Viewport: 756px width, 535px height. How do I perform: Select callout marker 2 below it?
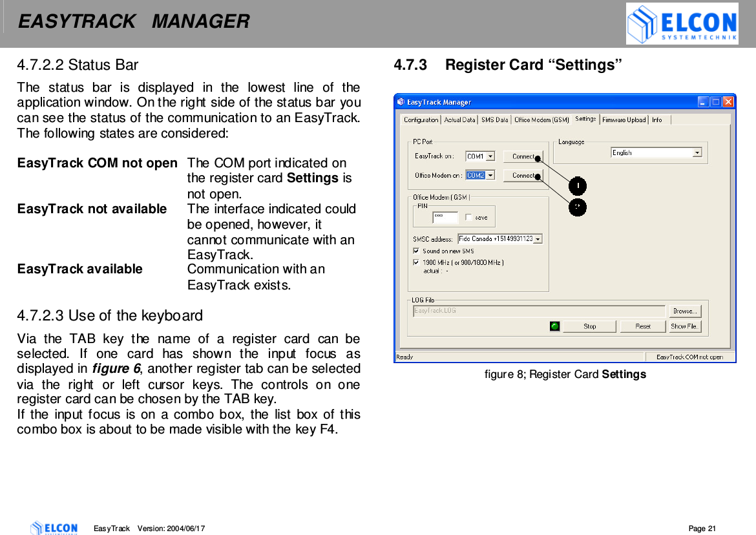(577, 207)
